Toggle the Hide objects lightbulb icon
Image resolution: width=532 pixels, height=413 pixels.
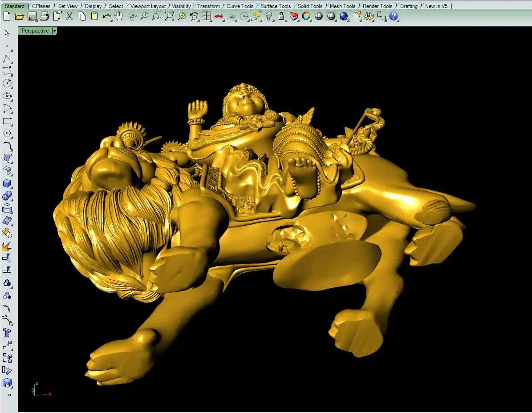click(269, 16)
